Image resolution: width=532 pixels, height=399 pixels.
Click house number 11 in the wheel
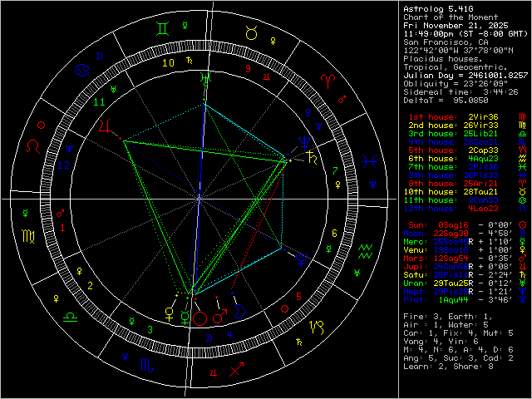[99, 101]
